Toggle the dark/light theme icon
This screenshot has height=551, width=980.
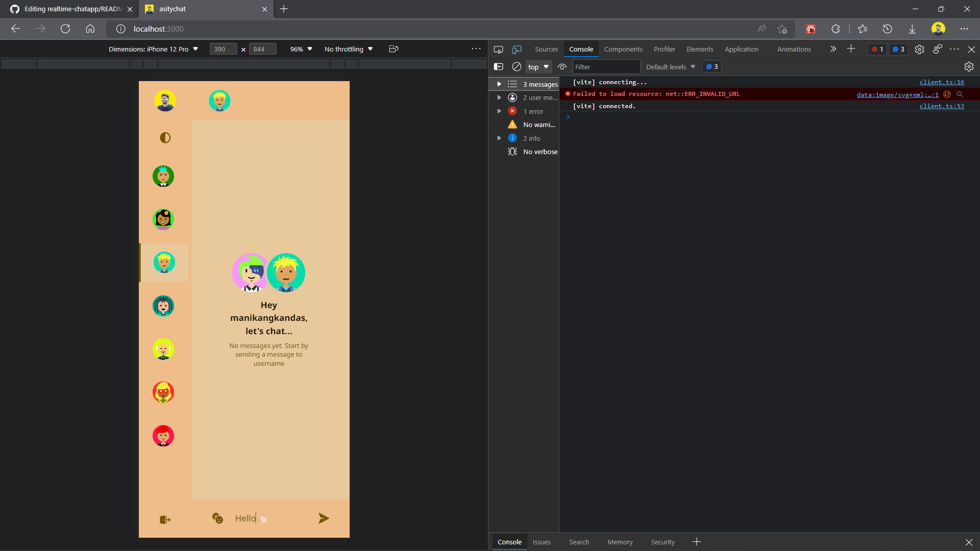(x=165, y=138)
